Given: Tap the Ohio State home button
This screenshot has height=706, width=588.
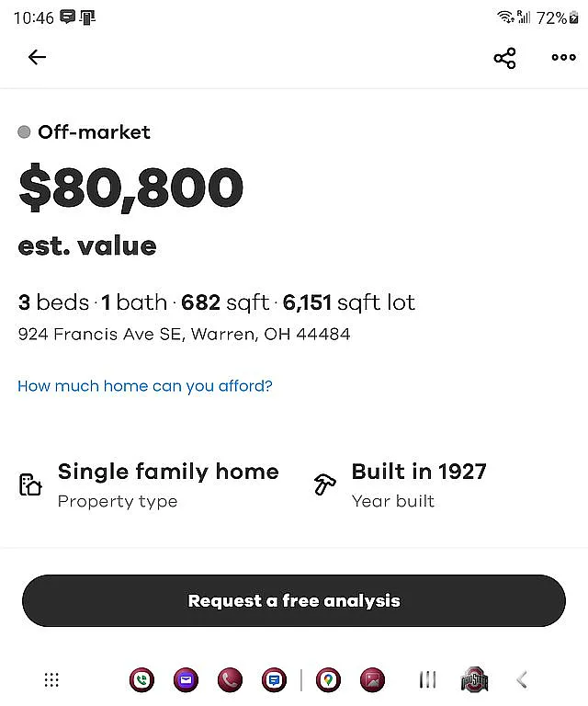Looking at the screenshot, I should [x=474, y=680].
